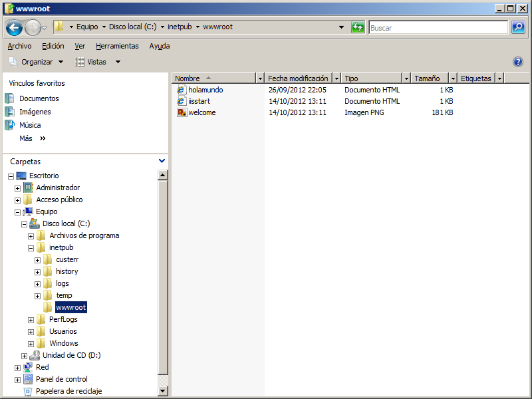
Task: Click the magnifier icon in the search box
Action: tap(518, 27)
